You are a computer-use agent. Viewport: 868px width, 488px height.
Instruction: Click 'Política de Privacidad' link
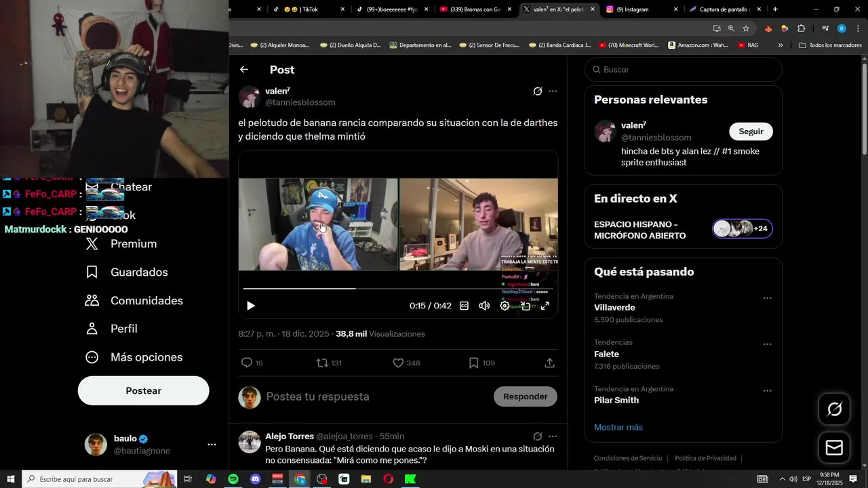pos(705,458)
